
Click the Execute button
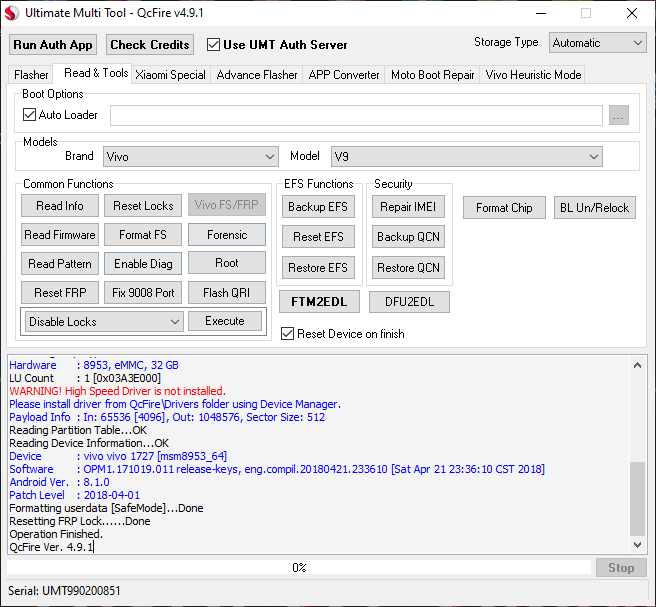click(x=225, y=321)
